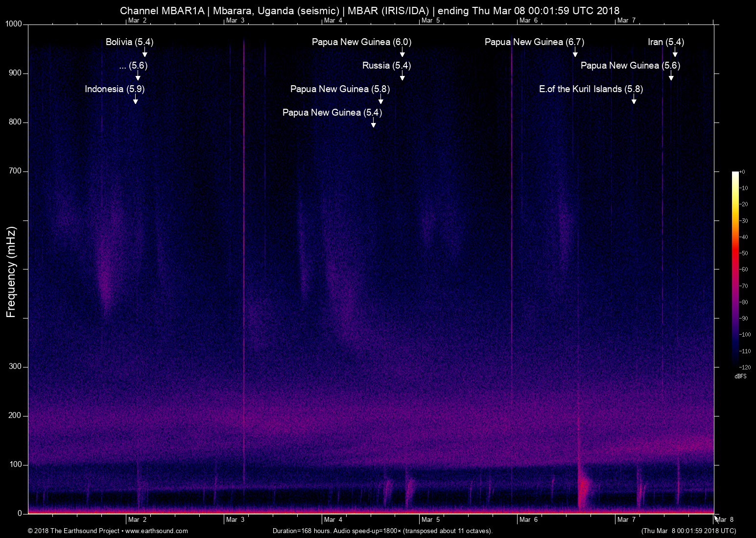Click the arrow below the Iran (5.4) label
Image resolution: width=756 pixels, height=538 pixels.
click(675, 52)
